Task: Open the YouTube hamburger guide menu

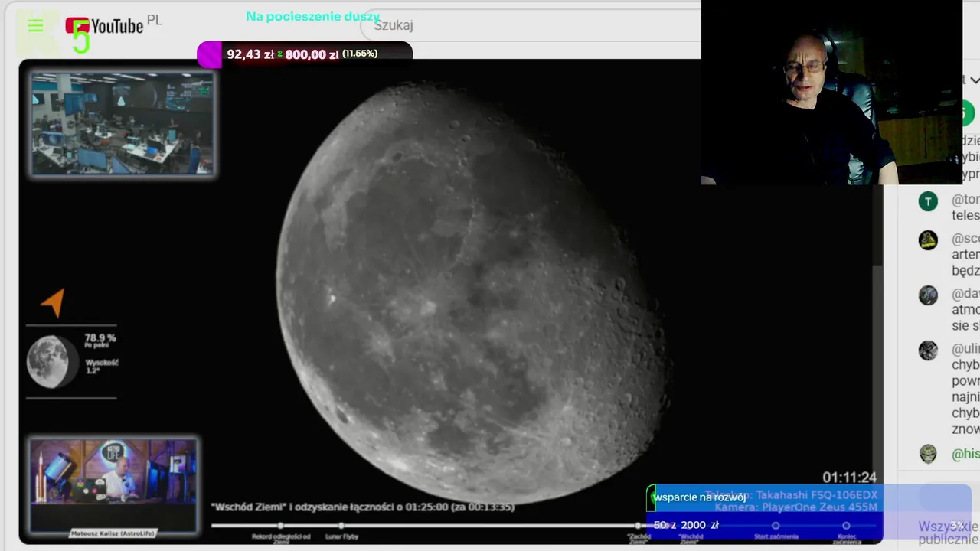Action: 35,26
